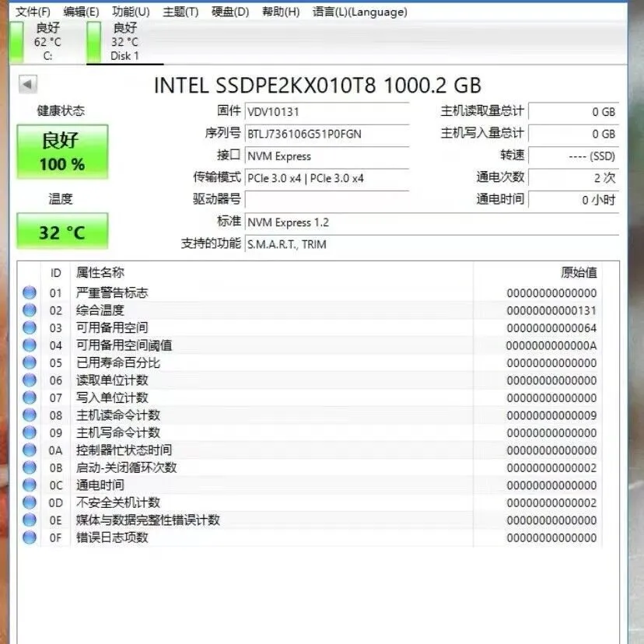
Task: Click status icon for 主机读命令计数 row
Action: [29, 415]
